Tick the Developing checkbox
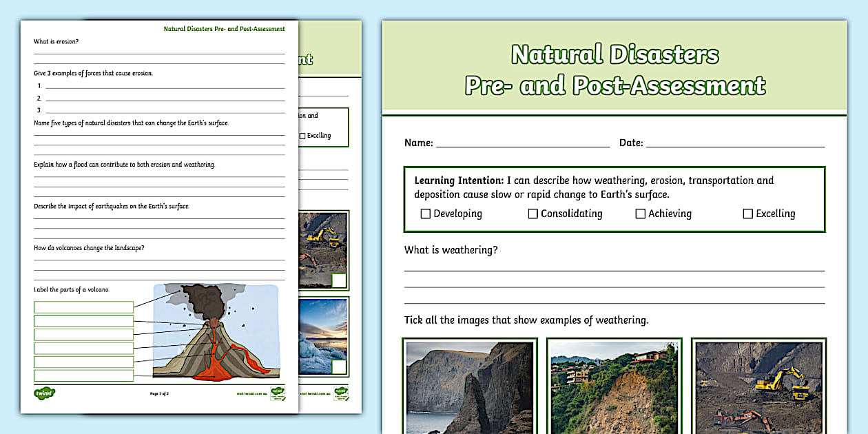 coord(425,214)
